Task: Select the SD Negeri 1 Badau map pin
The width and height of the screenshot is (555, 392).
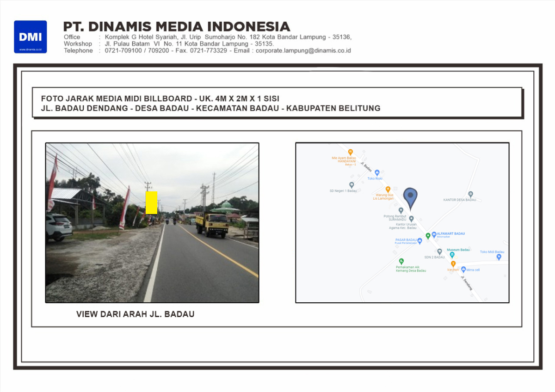Action: point(351,185)
